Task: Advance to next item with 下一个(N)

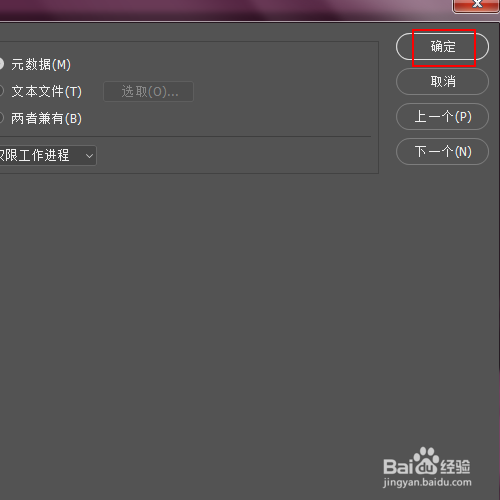Action: tap(442, 152)
